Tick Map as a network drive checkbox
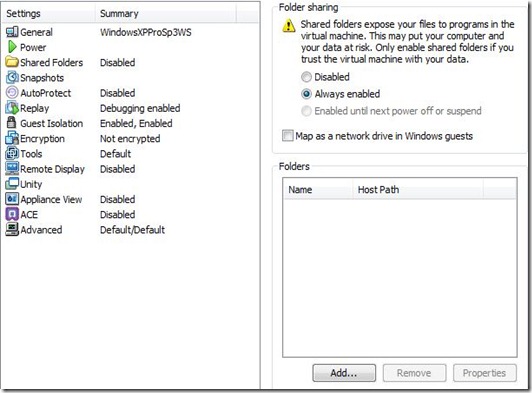532x393 pixels. point(288,136)
